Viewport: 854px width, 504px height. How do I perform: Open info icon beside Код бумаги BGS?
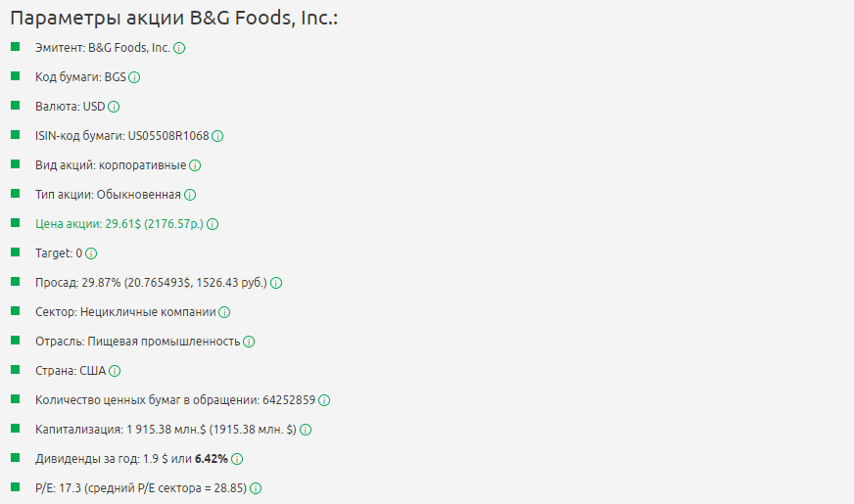134,77
